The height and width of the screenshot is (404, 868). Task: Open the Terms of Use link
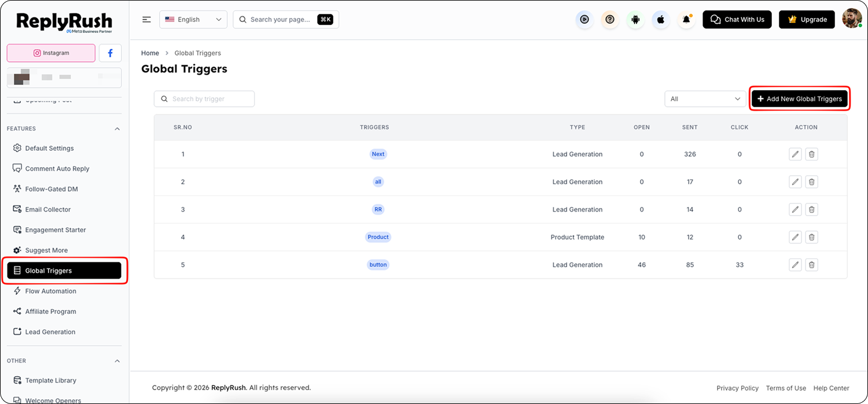click(786, 388)
